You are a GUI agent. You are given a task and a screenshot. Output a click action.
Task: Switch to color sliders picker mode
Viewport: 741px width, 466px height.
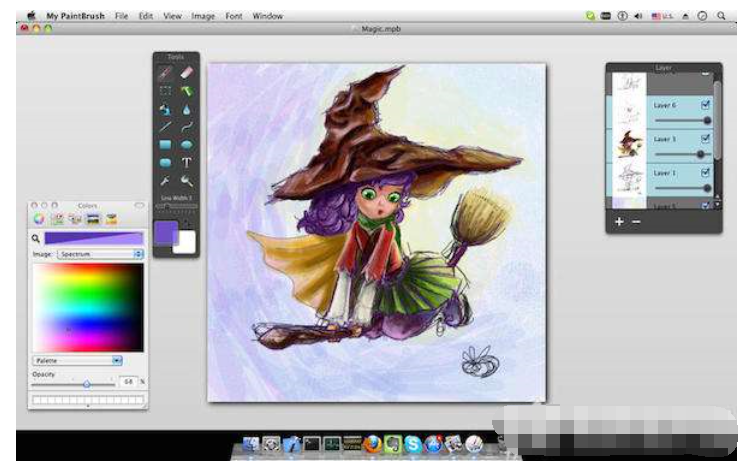pos(58,219)
